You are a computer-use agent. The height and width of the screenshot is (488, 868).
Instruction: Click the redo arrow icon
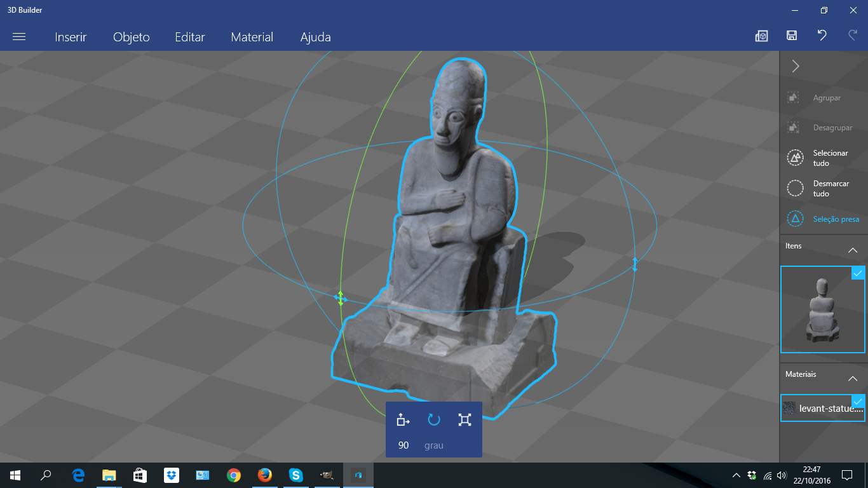click(x=853, y=36)
